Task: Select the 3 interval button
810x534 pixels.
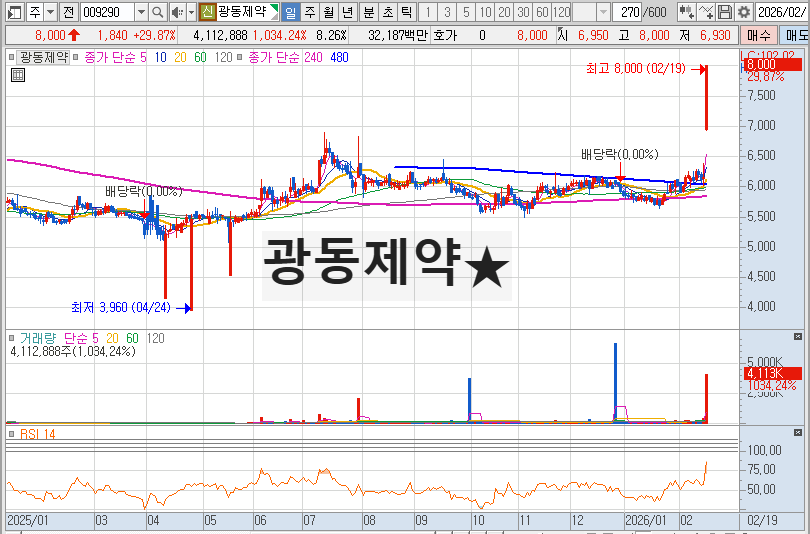Action: coord(447,12)
